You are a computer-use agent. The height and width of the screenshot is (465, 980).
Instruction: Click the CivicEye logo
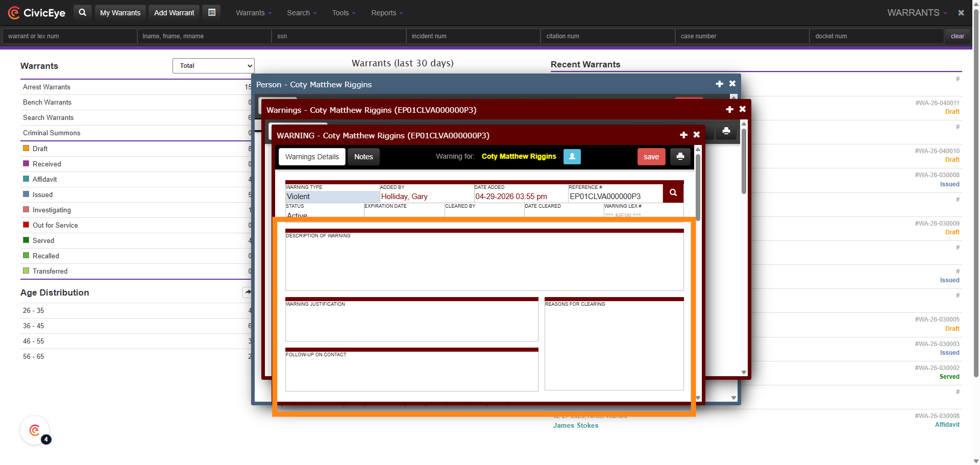(x=37, y=13)
